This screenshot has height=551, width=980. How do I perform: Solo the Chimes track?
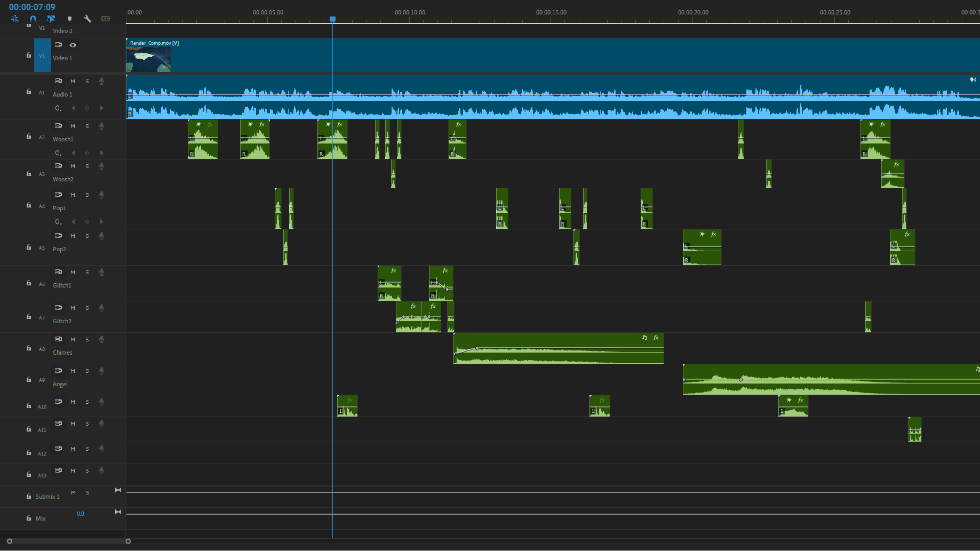click(87, 339)
